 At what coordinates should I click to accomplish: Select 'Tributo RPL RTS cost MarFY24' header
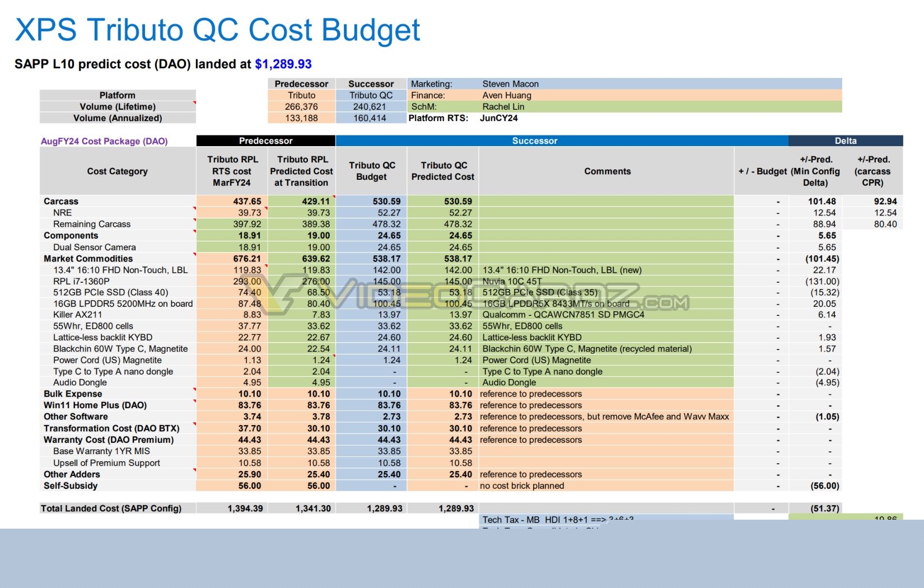(232, 171)
